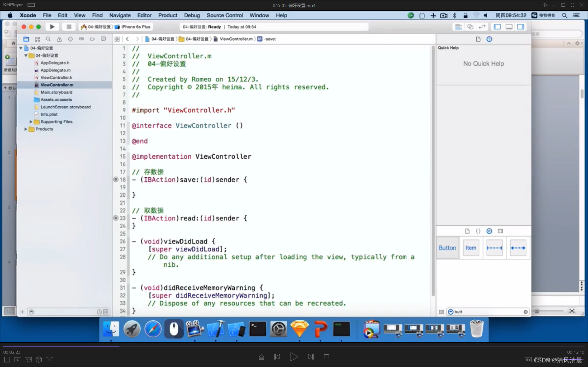Open the debug navigator icon
This screenshot has width=588, height=367.
tap(81, 39)
